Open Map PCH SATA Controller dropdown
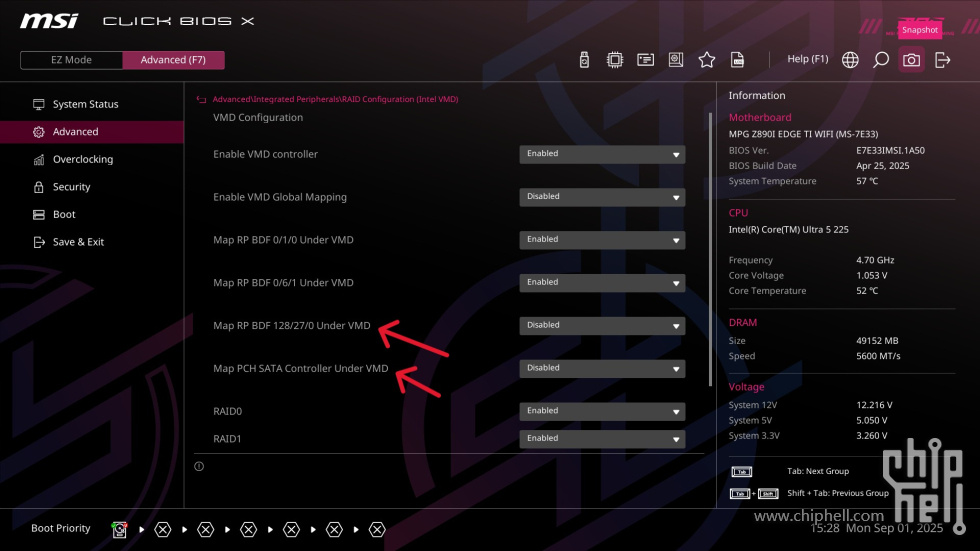 (602, 369)
